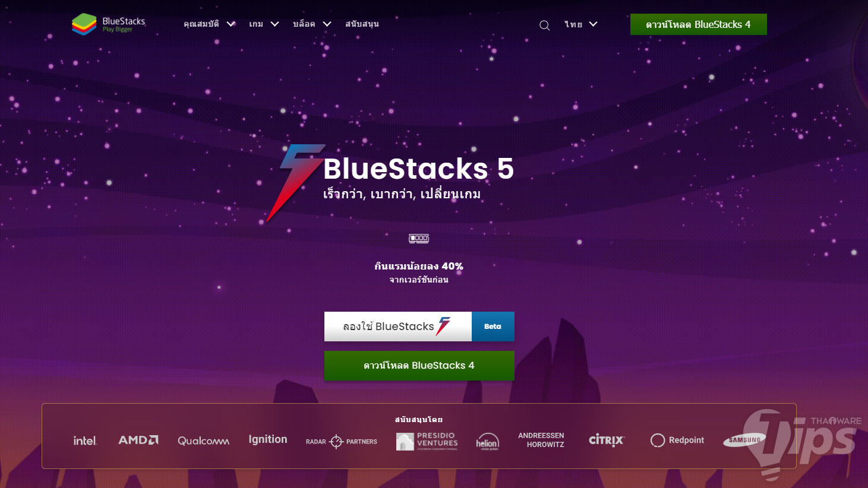
Task: Open the ไทย language selector
Action: click(x=581, y=24)
